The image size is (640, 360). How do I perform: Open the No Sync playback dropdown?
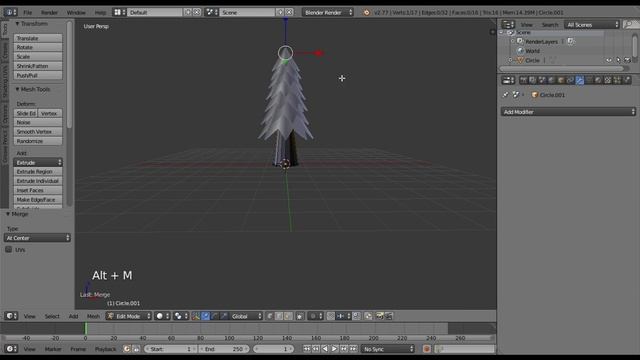point(388,349)
